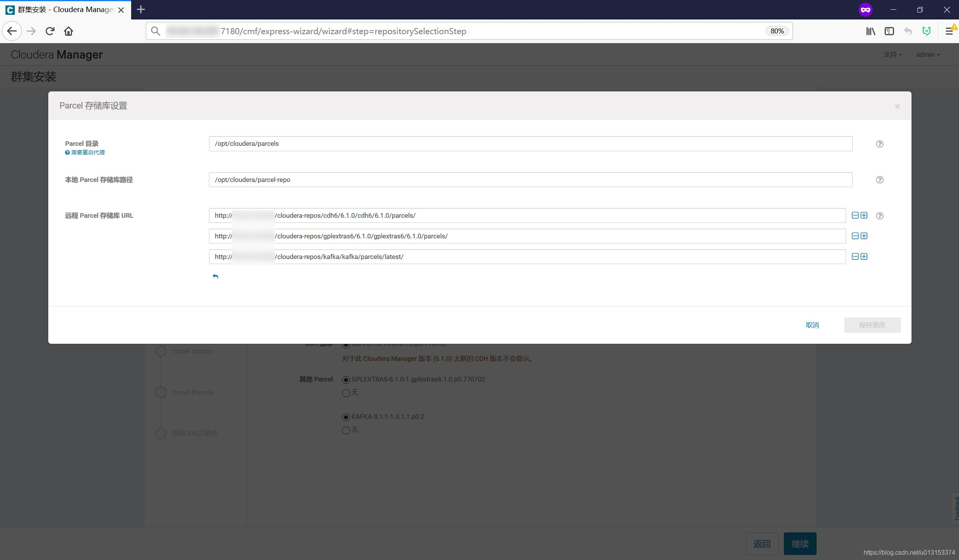Click the Parcel 目录 path input field
This screenshot has width=959, height=560.
pyautogui.click(x=530, y=144)
